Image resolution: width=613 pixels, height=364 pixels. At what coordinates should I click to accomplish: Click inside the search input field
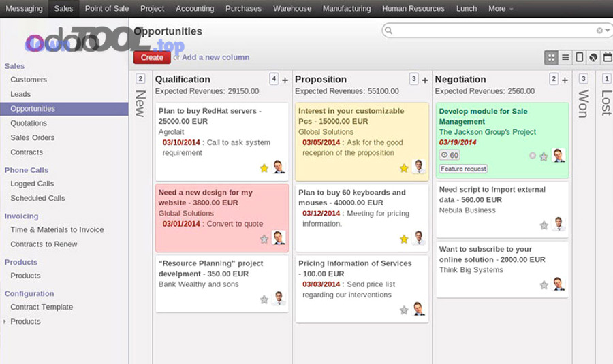[494, 30]
